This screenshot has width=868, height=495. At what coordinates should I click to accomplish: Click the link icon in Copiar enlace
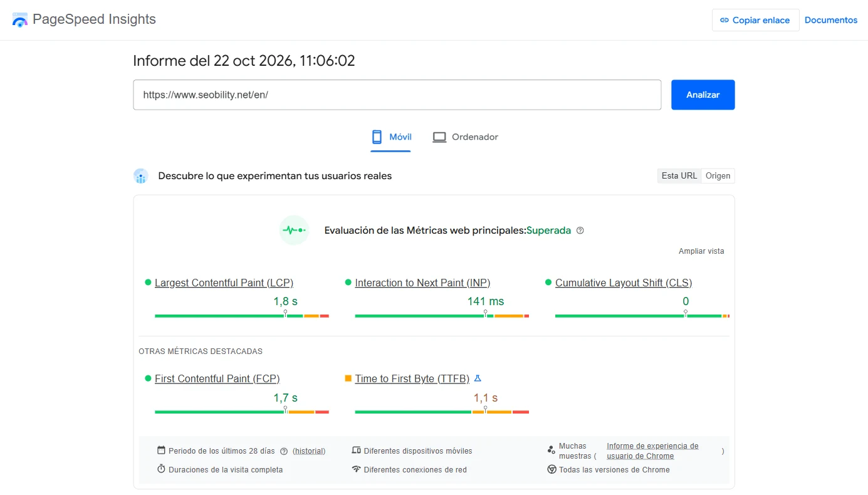click(x=724, y=20)
